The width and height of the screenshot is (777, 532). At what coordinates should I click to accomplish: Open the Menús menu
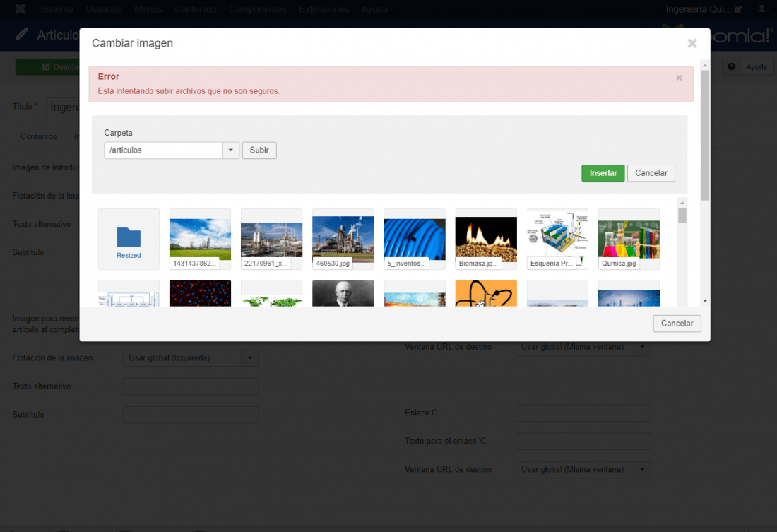pos(148,9)
